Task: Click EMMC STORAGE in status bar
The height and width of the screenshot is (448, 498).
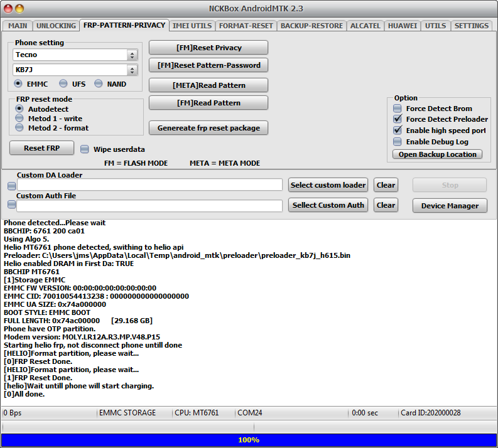Action: [x=127, y=413]
